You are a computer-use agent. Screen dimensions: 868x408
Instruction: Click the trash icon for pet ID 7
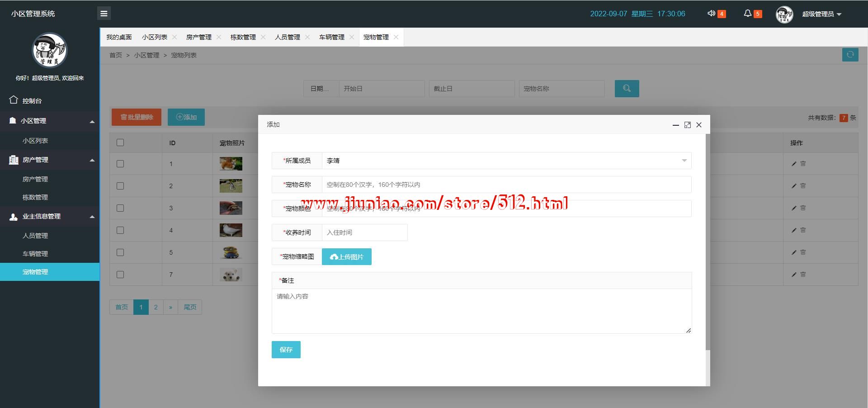803,275
